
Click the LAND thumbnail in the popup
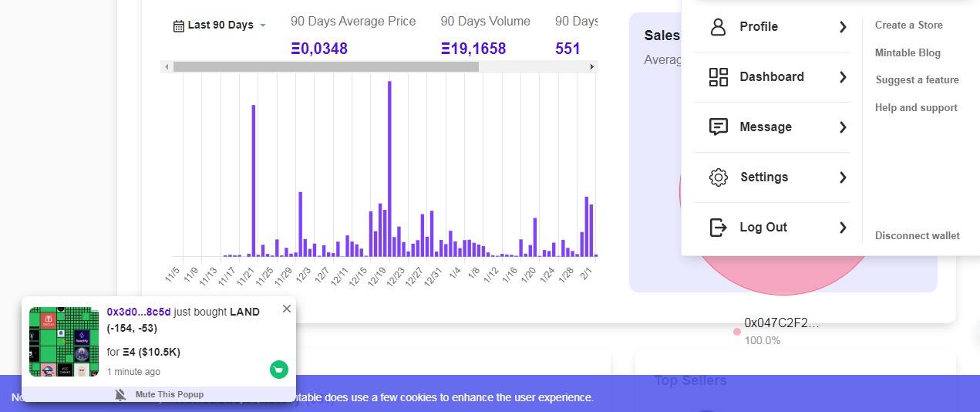click(64, 342)
